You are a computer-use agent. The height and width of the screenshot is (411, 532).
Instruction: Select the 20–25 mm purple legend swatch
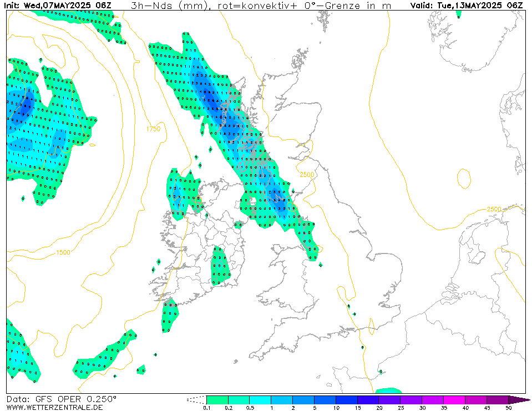click(x=390, y=400)
